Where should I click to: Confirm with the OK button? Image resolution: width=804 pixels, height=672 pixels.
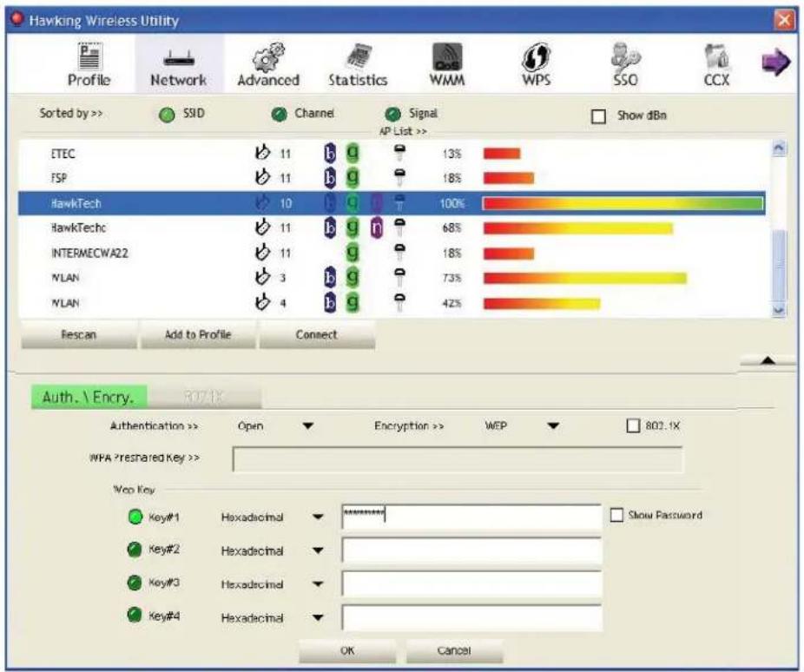[347, 650]
